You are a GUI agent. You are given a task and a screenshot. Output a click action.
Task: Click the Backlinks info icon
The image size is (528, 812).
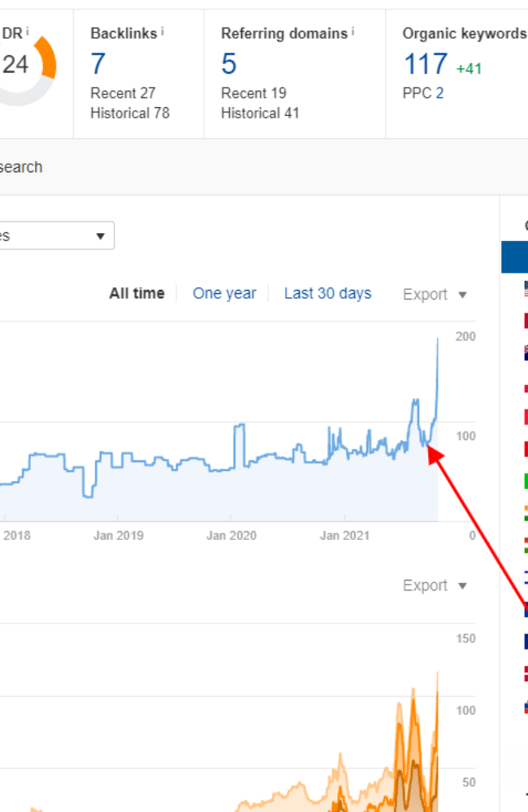click(x=162, y=32)
